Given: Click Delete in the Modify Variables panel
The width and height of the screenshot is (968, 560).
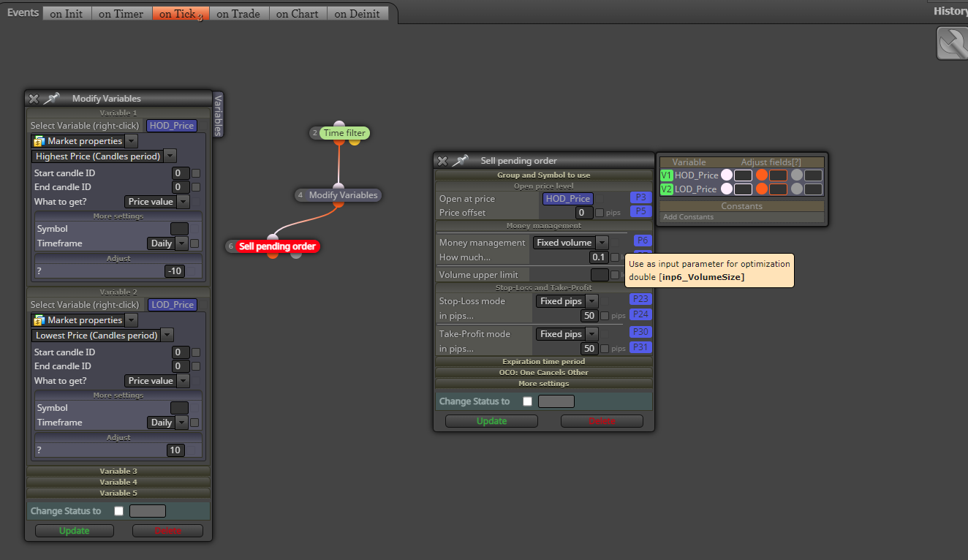Looking at the screenshot, I should point(167,531).
